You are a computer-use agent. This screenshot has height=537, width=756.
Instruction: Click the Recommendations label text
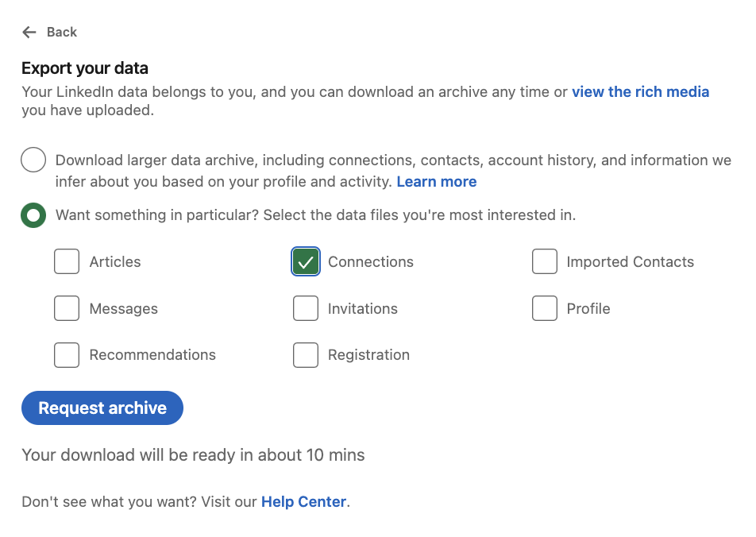(x=152, y=355)
